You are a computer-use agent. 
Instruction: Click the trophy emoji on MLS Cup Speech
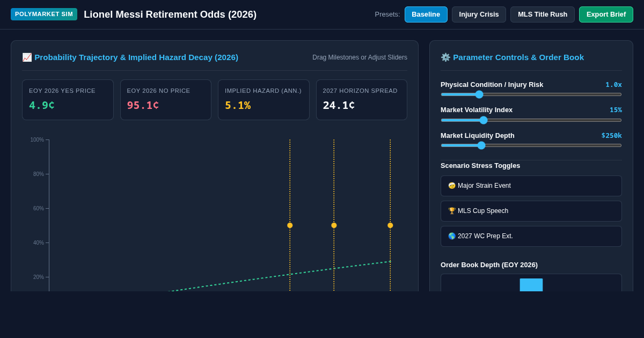452,211
